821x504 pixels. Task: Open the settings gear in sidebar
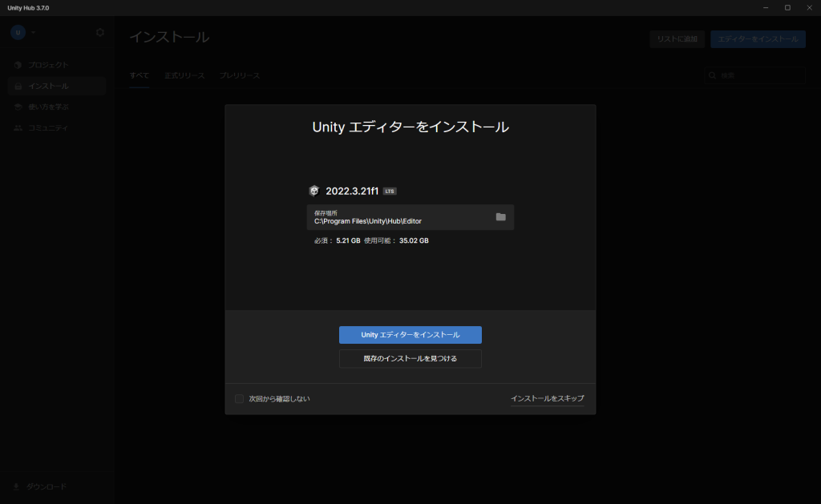click(x=100, y=32)
